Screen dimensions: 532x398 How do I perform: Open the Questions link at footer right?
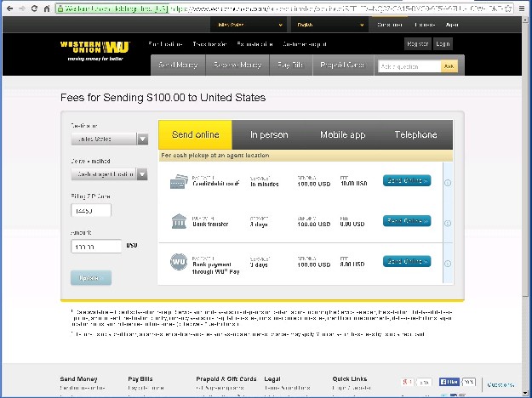click(501, 384)
